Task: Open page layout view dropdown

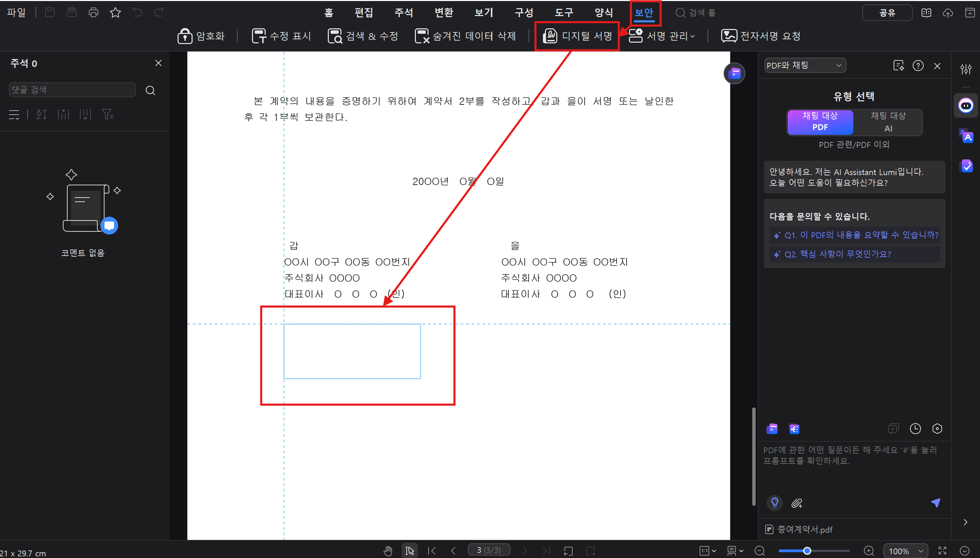Action: pyautogui.click(x=736, y=551)
